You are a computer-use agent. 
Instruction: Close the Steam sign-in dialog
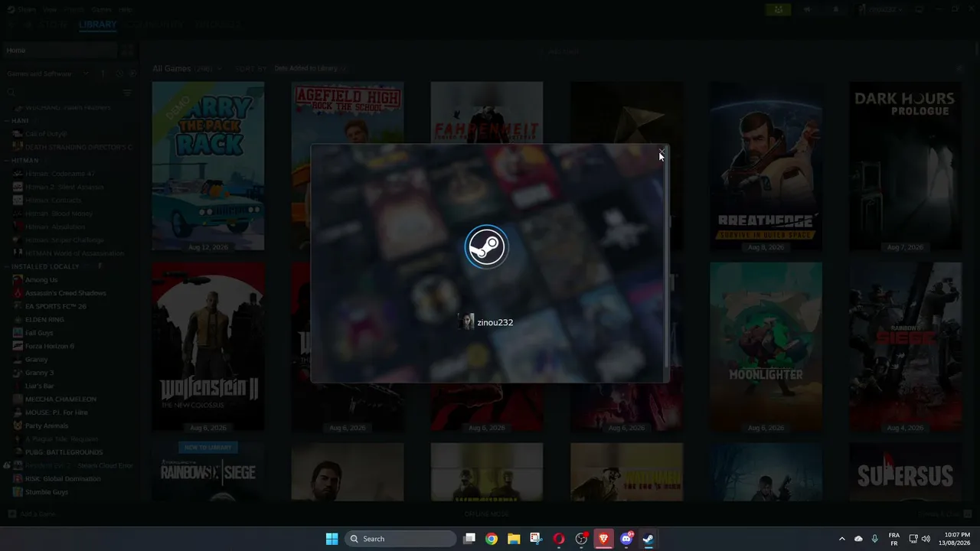pyautogui.click(x=661, y=152)
